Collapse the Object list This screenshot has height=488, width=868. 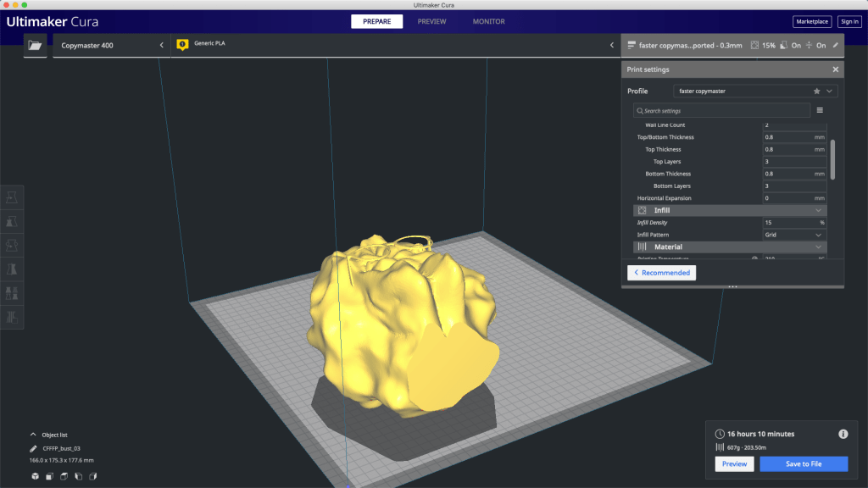(x=33, y=435)
